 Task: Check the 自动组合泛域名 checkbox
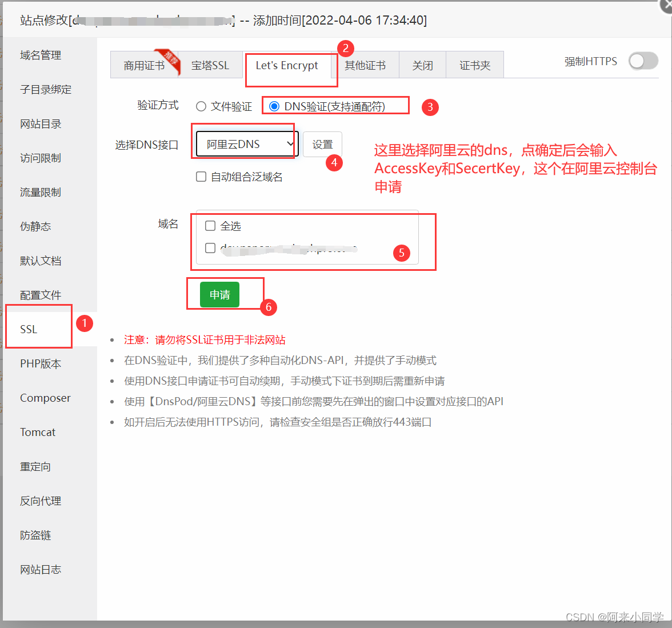(201, 177)
